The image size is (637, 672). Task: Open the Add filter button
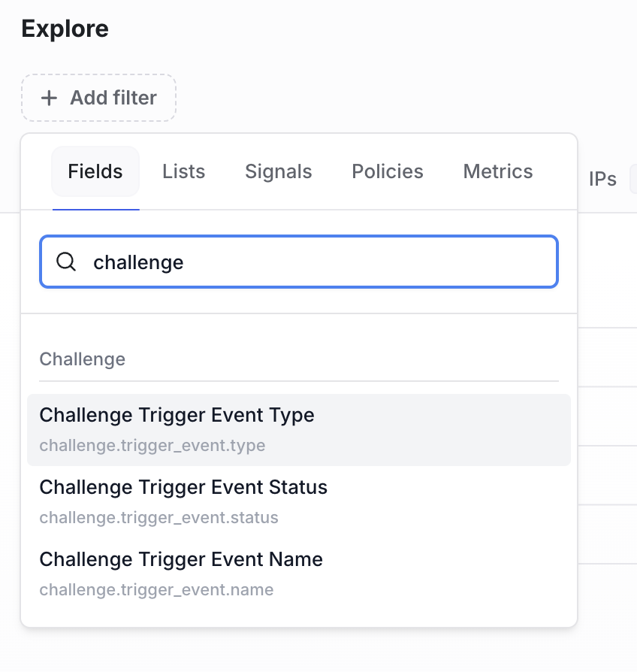coord(98,98)
